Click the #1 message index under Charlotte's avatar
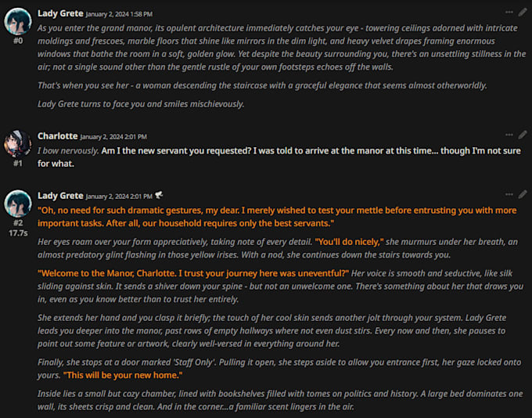Viewport: 532px width, 418px height. tap(17, 163)
